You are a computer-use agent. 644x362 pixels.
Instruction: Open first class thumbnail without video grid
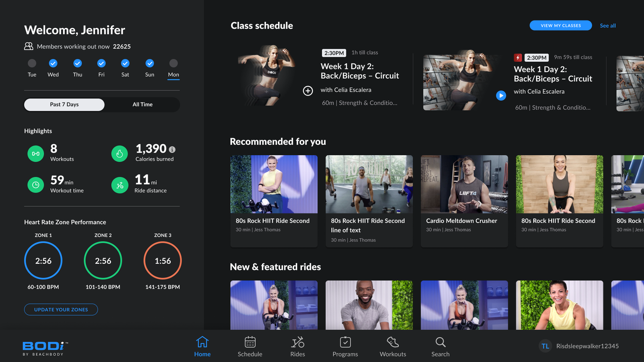pos(267,75)
